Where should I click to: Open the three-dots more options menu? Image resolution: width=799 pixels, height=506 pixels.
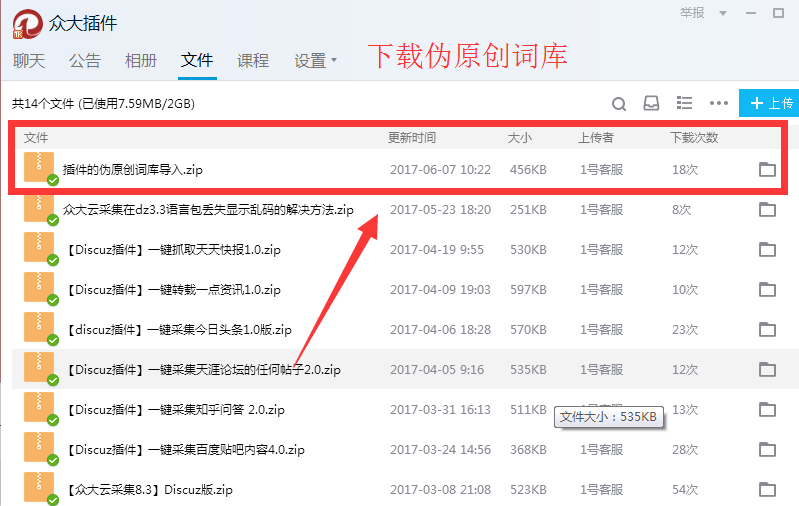coord(718,103)
